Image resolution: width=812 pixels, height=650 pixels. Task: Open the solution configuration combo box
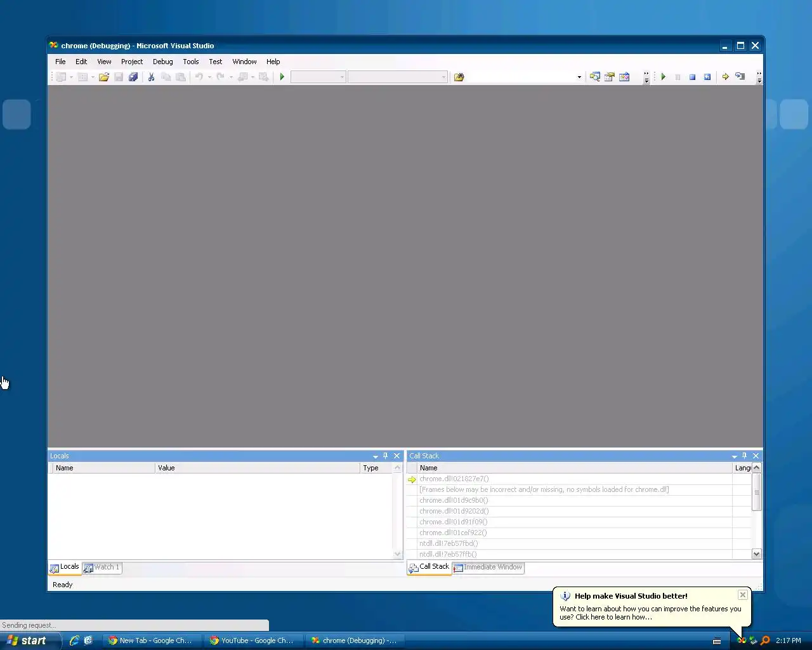click(x=318, y=77)
